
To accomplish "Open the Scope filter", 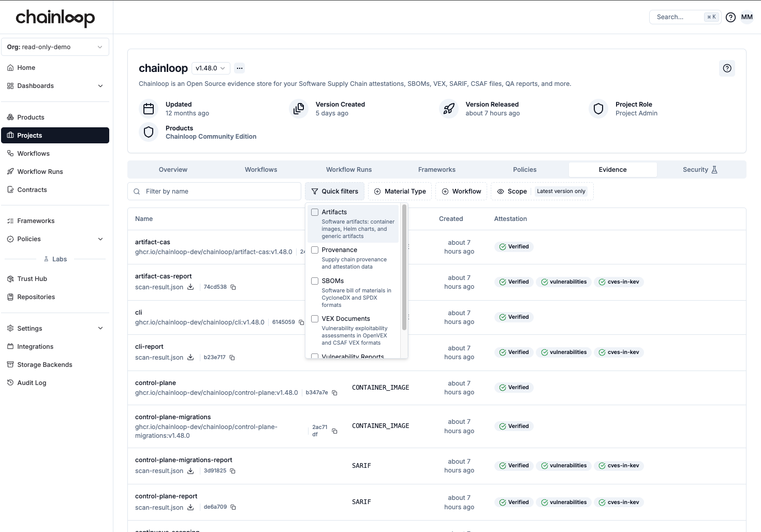I will pyautogui.click(x=542, y=191).
